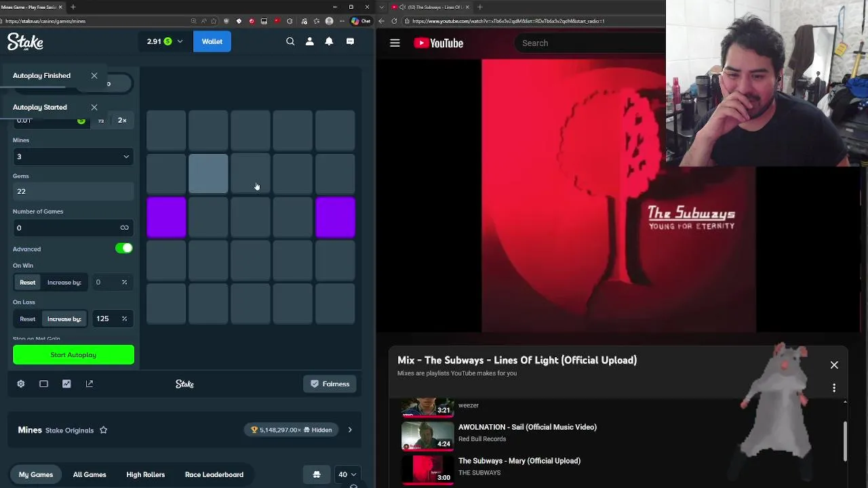Click the Stake logo in the header
The height and width of the screenshot is (488, 868).
pyautogui.click(x=25, y=42)
